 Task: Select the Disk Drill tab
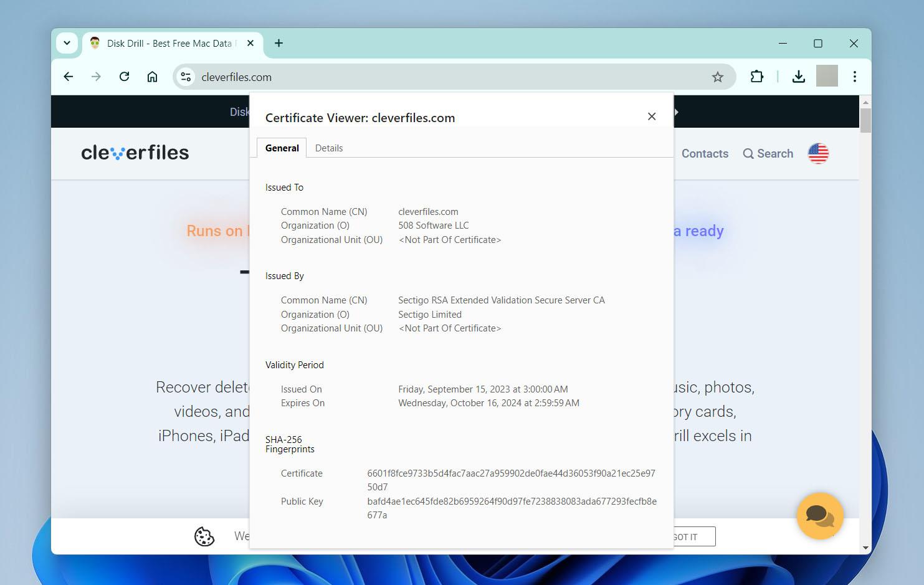click(171, 44)
